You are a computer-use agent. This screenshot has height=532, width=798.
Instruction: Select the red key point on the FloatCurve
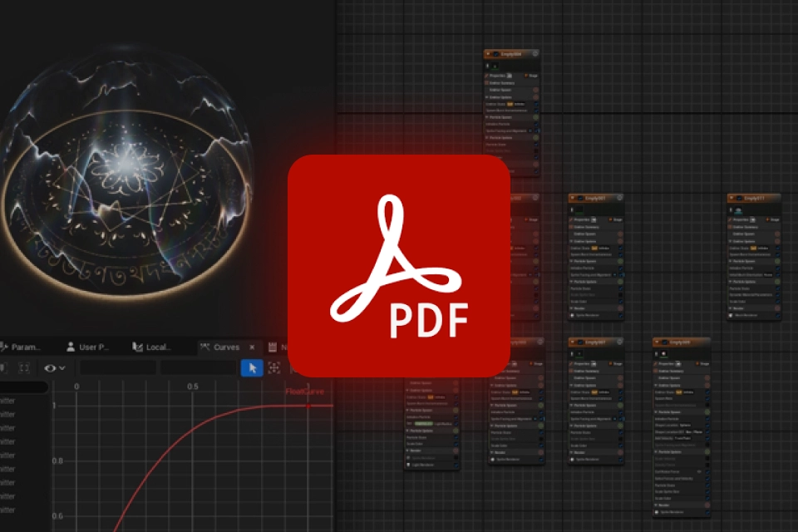coord(308,406)
